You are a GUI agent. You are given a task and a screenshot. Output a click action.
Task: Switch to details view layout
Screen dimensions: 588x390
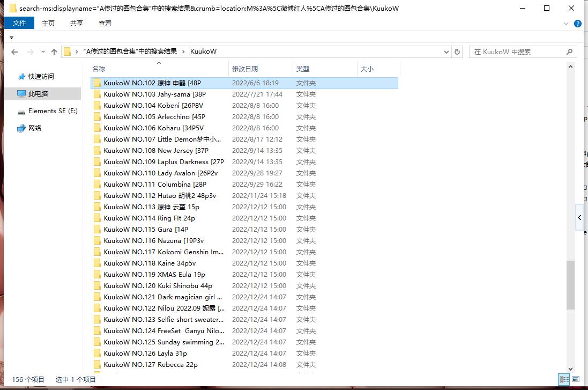[x=564, y=379]
